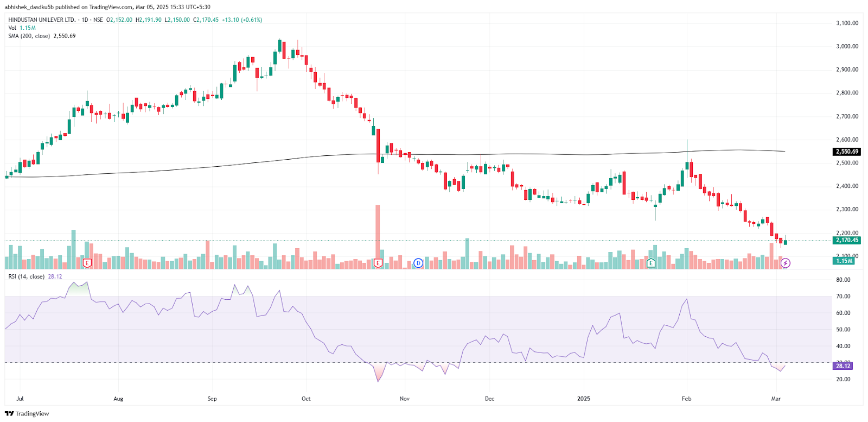Click the Mar label on time axis
Image resolution: width=868 pixels, height=422 pixels.
click(776, 399)
